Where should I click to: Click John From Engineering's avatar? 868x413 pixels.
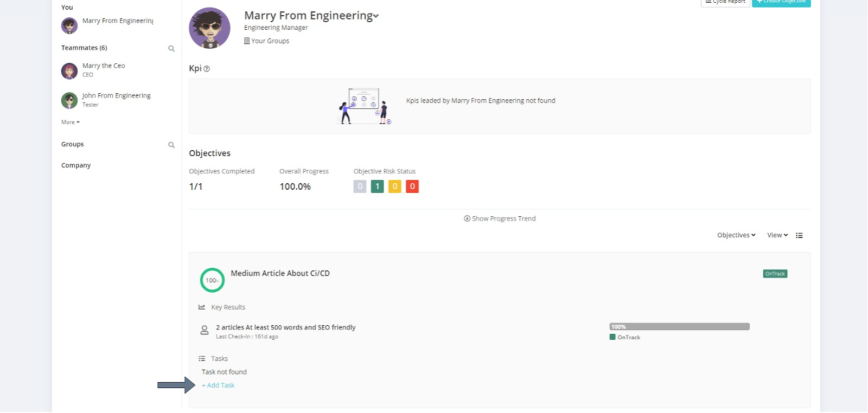[x=69, y=100]
